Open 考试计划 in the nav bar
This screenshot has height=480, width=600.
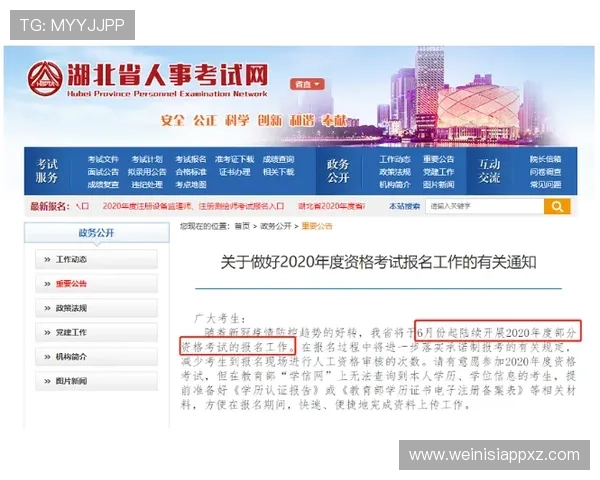[x=147, y=159]
